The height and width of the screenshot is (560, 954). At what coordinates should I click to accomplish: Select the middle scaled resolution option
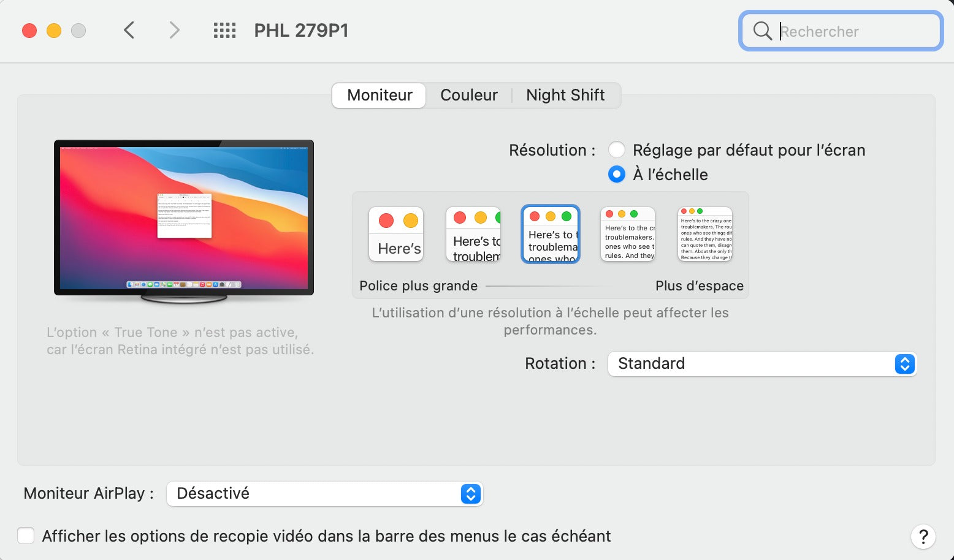tap(551, 234)
